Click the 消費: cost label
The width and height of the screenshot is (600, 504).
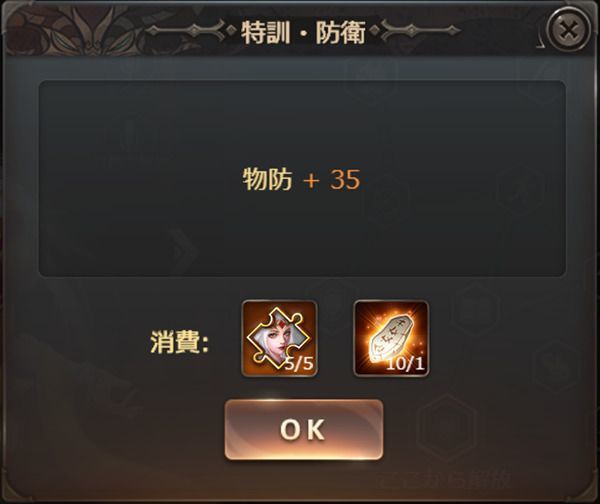point(179,342)
